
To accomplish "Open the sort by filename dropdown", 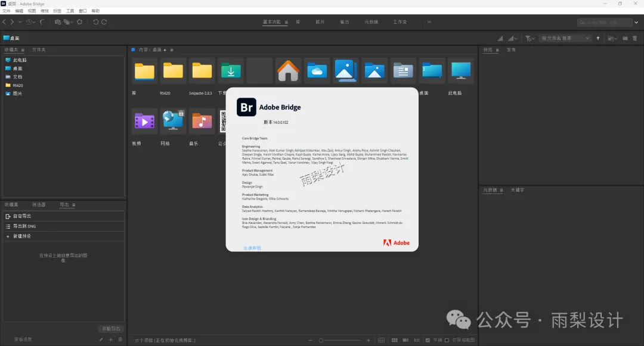I will tap(565, 38).
